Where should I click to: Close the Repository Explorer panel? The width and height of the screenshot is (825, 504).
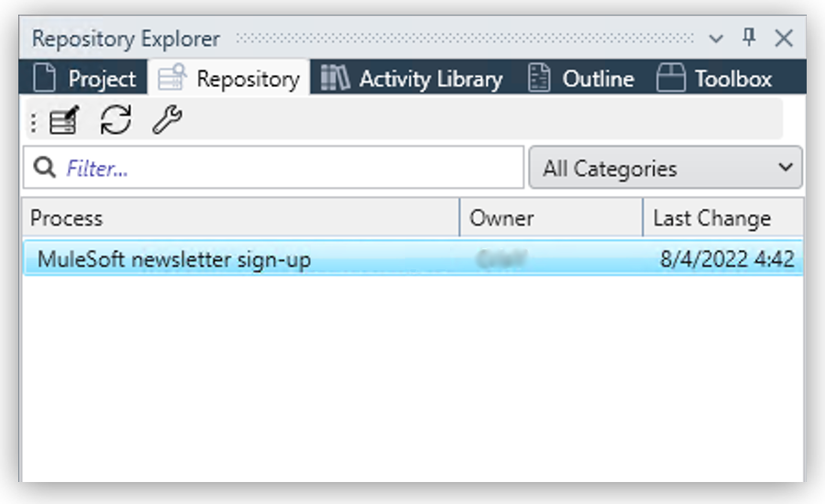pyautogui.click(x=784, y=38)
